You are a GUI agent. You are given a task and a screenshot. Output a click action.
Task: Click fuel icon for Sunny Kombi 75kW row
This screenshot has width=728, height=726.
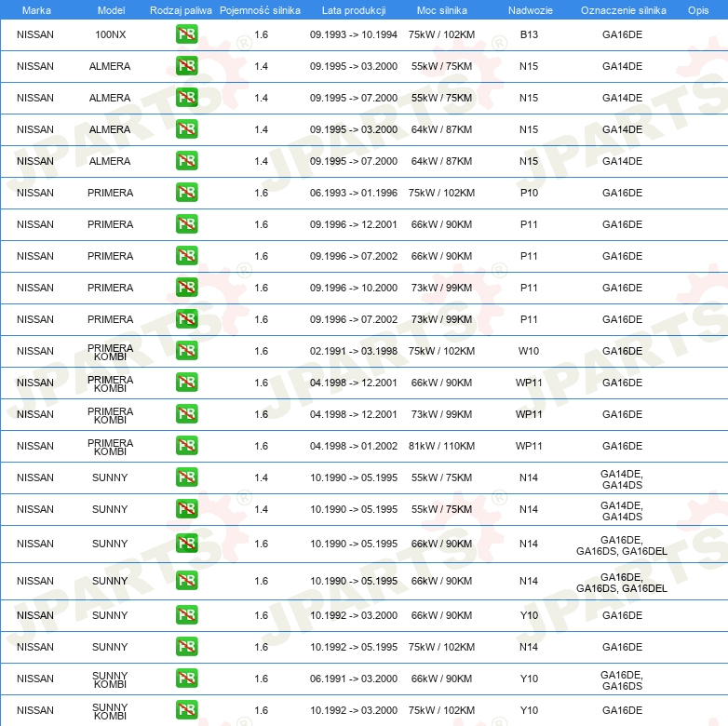tap(186, 710)
